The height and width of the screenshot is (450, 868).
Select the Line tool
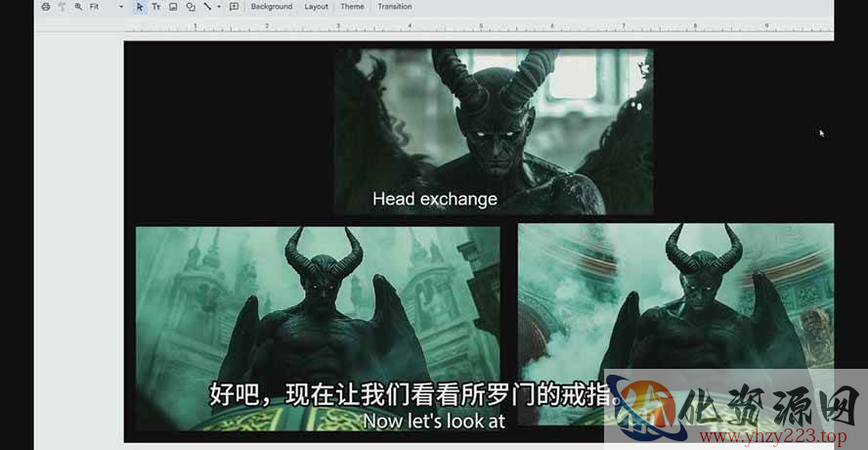[x=207, y=7]
